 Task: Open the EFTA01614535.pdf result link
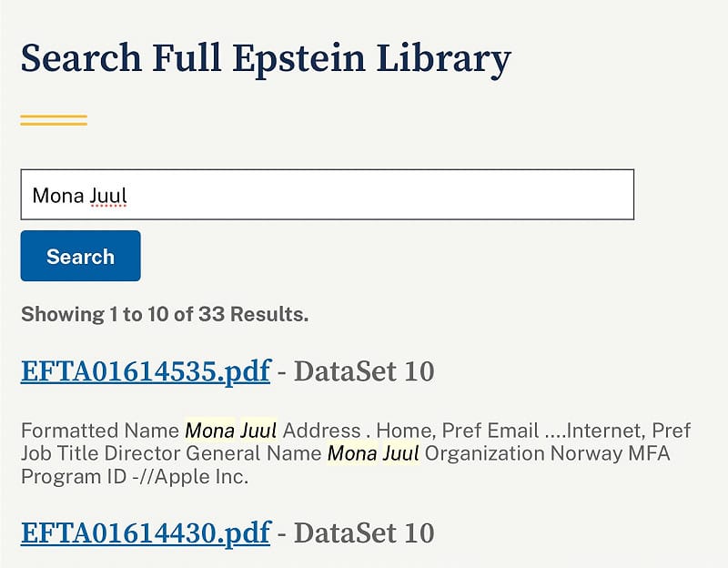145,371
